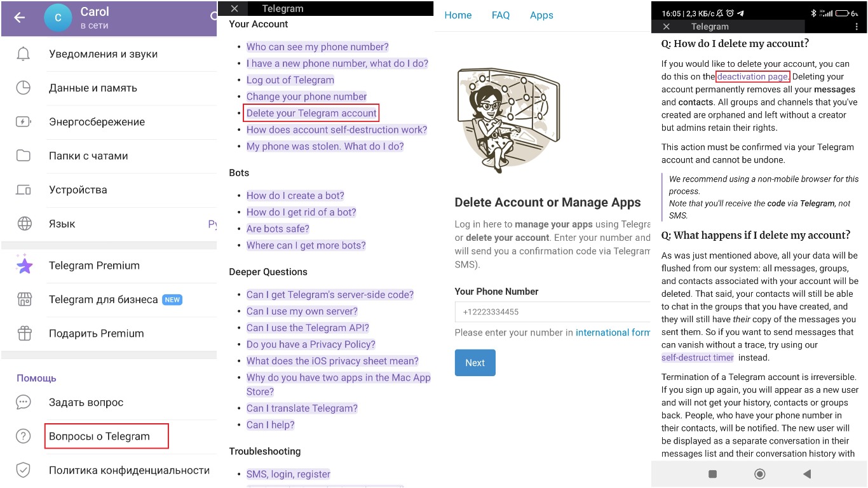Go to the FAQ tab
This screenshot has height=488, width=868.
point(501,15)
